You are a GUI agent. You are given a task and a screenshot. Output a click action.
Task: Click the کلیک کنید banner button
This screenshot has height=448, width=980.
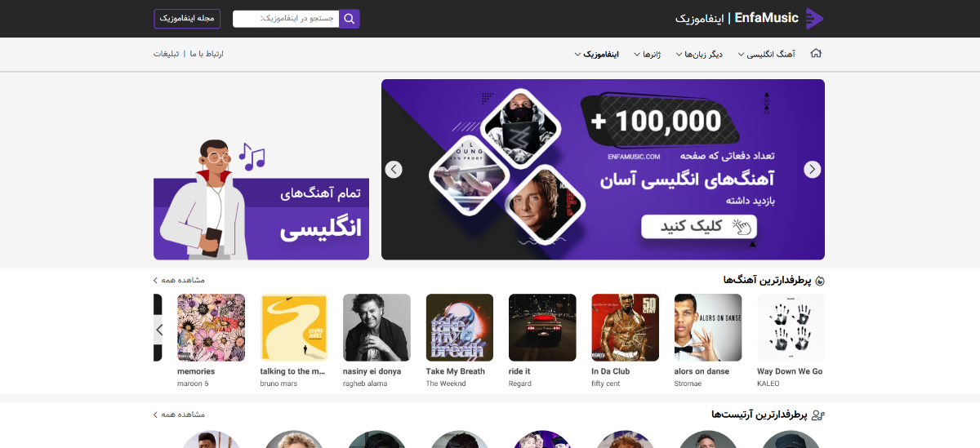click(699, 226)
